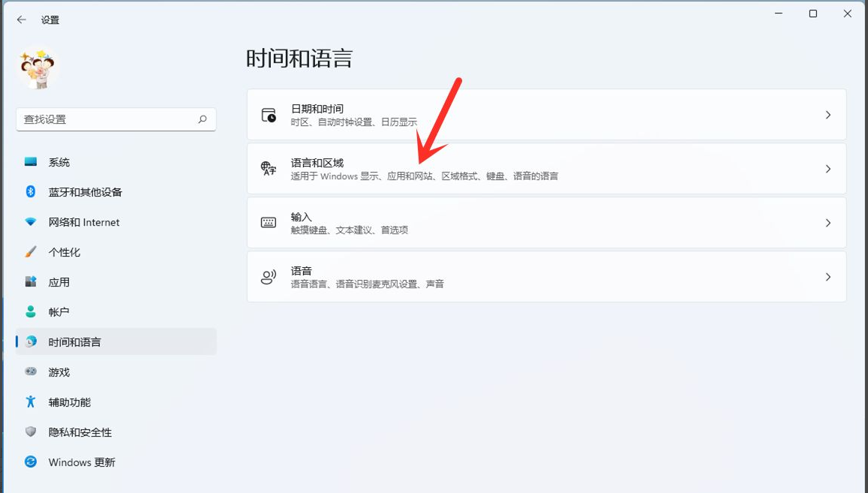868x493 pixels.
Task: Click the Wi-Fi icon for 网络和 Internet
Action: click(31, 222)
